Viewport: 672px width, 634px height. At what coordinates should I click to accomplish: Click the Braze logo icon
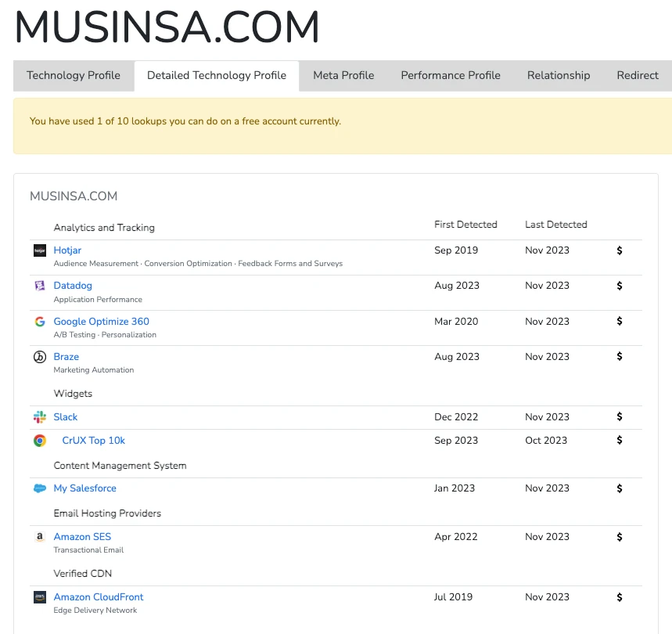click(40, 357)
